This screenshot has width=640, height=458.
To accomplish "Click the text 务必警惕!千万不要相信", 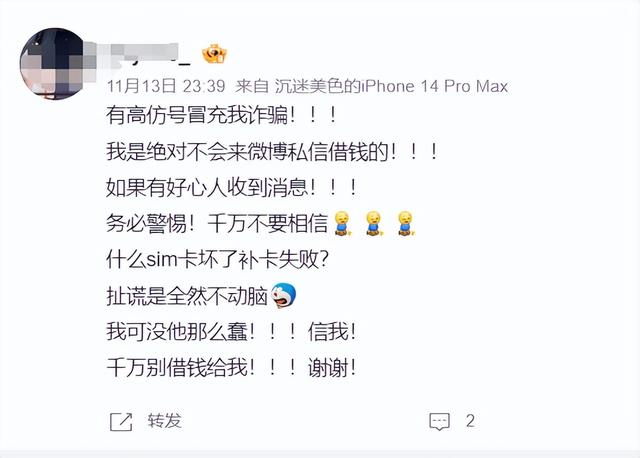I will point(217,223).
